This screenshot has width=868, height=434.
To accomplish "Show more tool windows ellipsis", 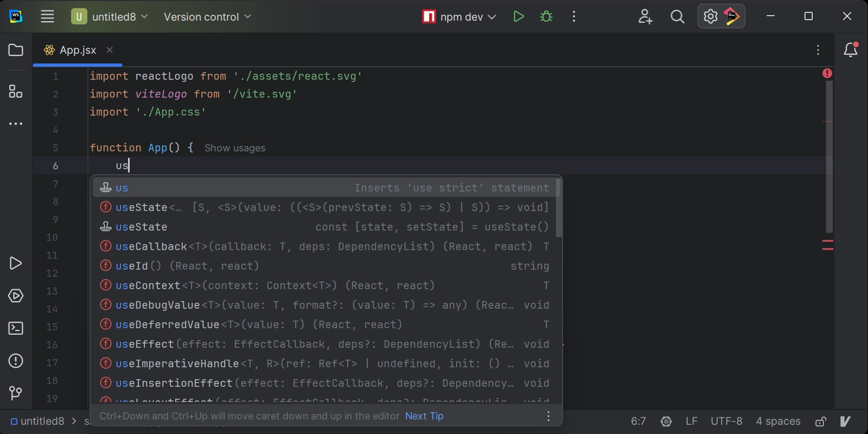I will (16, 124).
